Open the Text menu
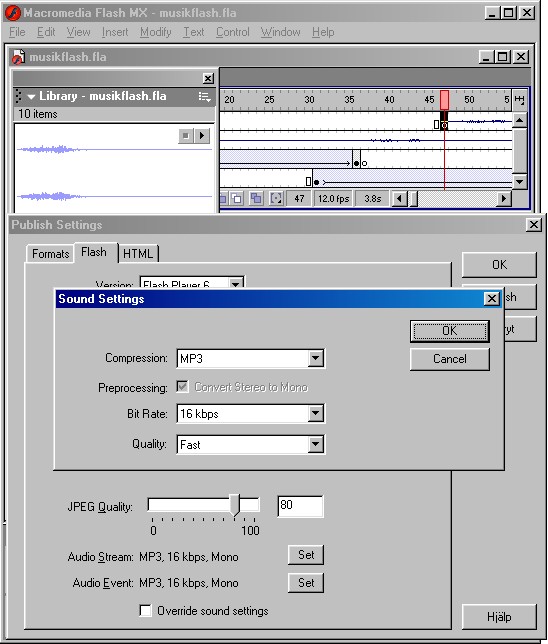Viewport: 548px width, 644px height. (193, 32)
